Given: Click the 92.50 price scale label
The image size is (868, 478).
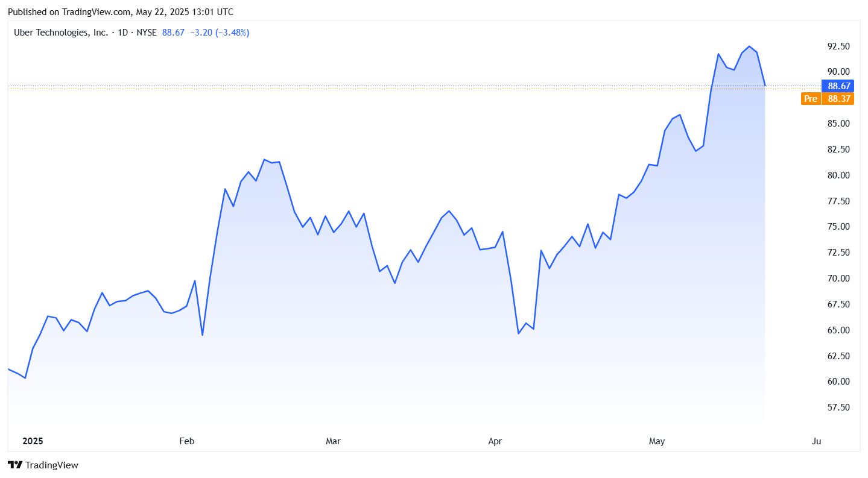Looking at the screenshot, I should (838, 46).
